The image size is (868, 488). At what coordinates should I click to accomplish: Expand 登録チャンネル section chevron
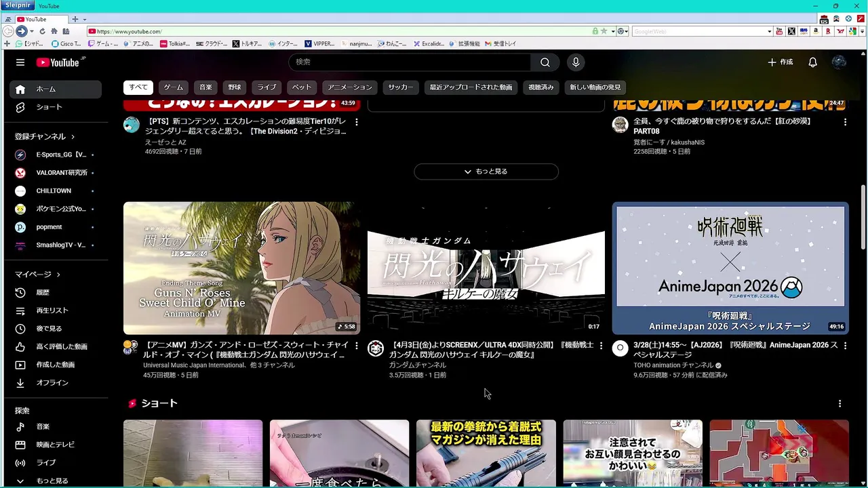pos(73,137)
